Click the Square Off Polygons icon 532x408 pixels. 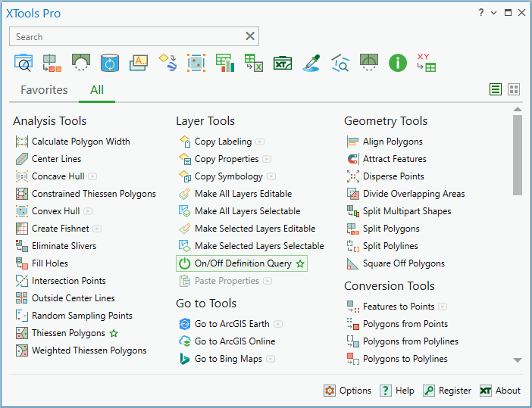click(x=353, y=263)
